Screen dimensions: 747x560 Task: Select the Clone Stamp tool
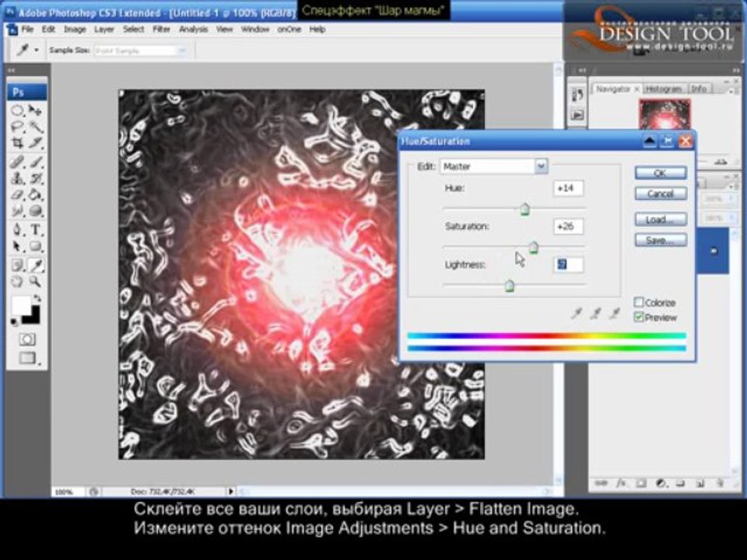tap(18, 179)
